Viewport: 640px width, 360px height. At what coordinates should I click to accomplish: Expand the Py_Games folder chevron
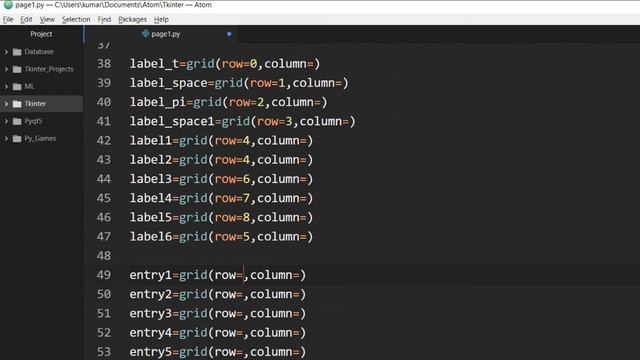pos(6,138)
